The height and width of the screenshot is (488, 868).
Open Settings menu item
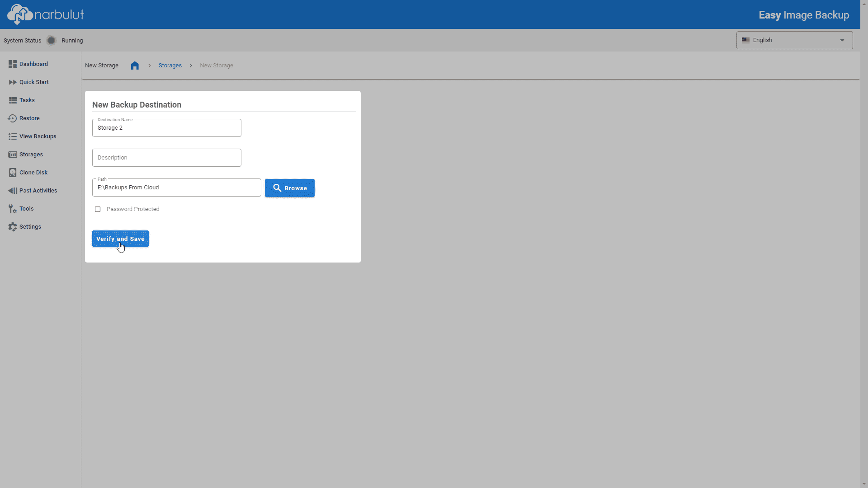(x=30, y=227)
